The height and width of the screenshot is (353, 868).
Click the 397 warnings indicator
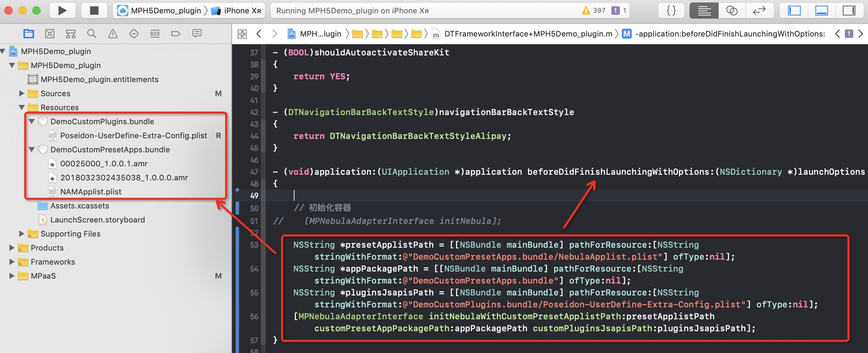point(594,11)
